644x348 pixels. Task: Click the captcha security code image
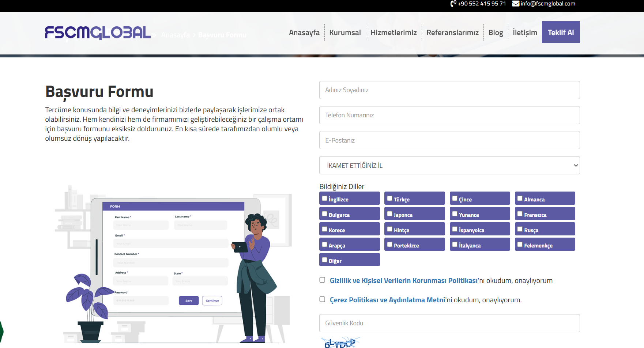tap(340, 343)
